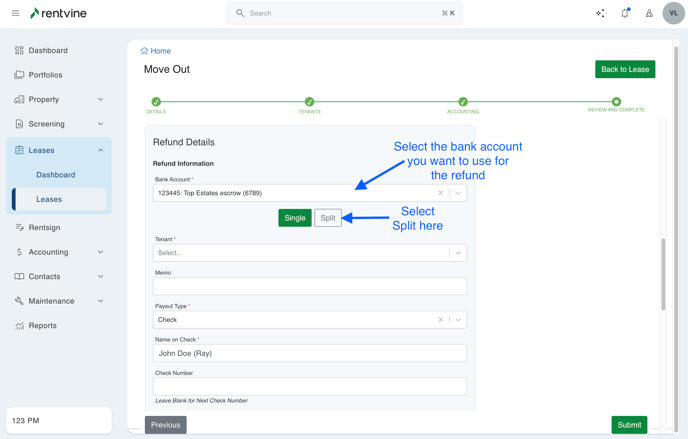Submit the move out refund

pos(629,425)
